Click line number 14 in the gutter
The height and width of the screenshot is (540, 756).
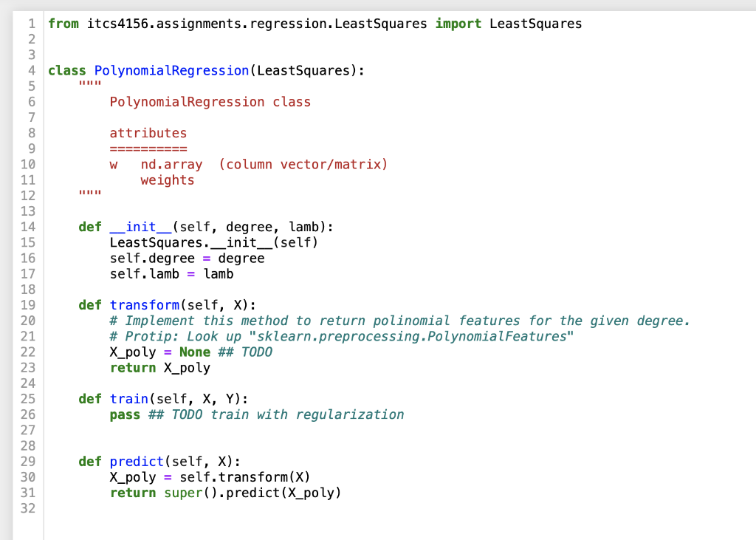coord(29,227)
